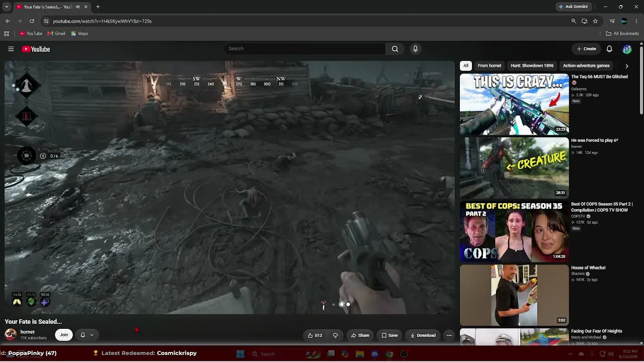Viewport: 644px width, 362px height.
Task: Click the video player to pause playback
Action: click(229, 188)
